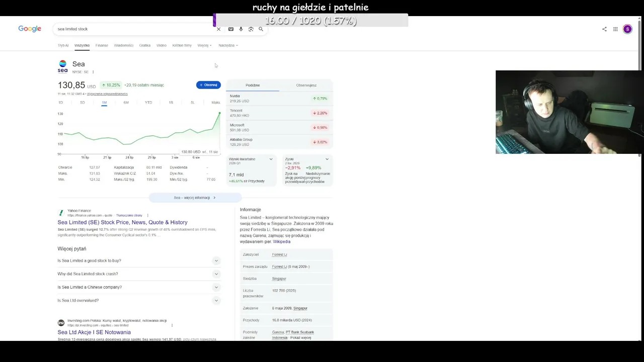The image size is (644, 362).
Task: Select the YTD chart range
Action: click(148, 103)
